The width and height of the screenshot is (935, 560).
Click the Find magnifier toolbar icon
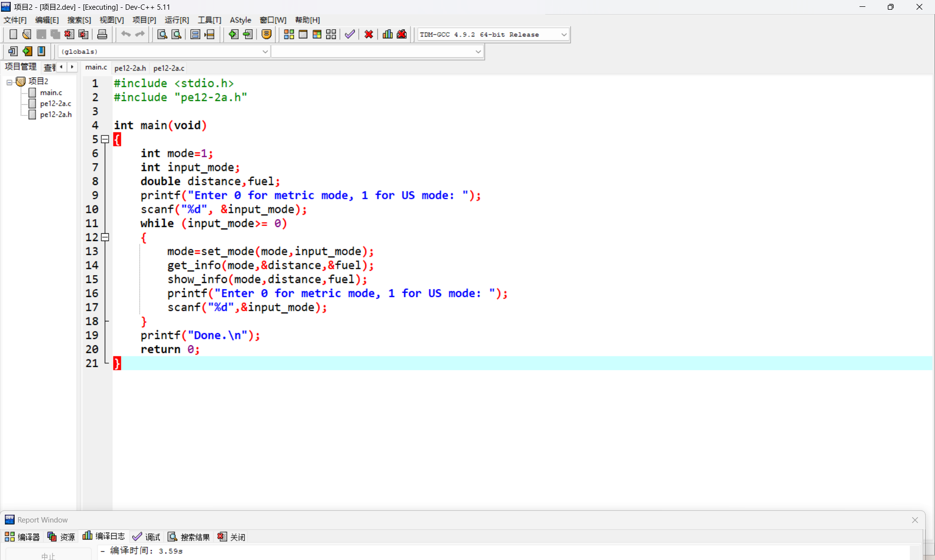(162, 35)
